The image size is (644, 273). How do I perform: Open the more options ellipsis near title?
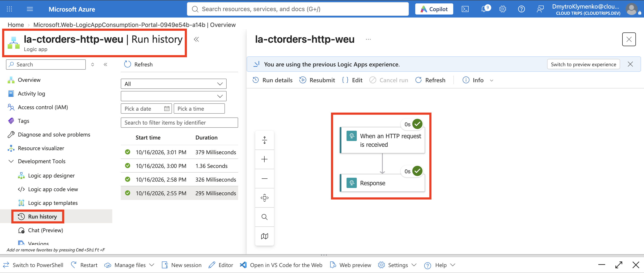[368, 39]
